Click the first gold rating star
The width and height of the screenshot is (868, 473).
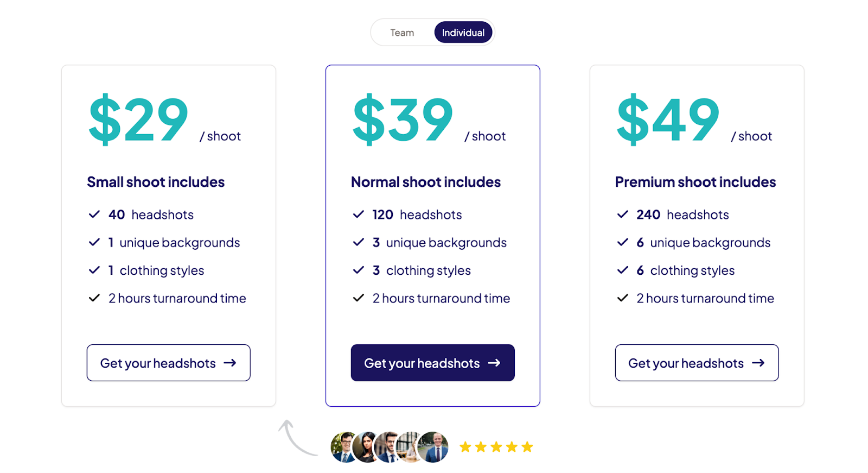pyautogui.click(x=465, y=447)
